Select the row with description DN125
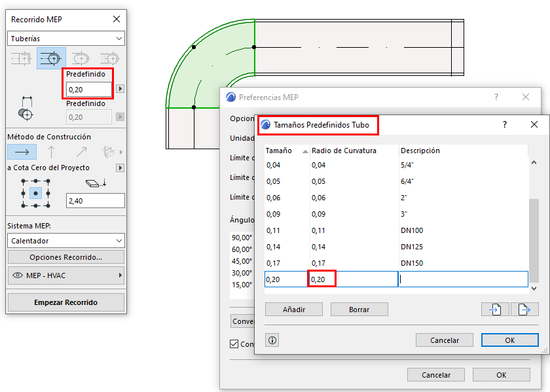 tap(396, 247)
